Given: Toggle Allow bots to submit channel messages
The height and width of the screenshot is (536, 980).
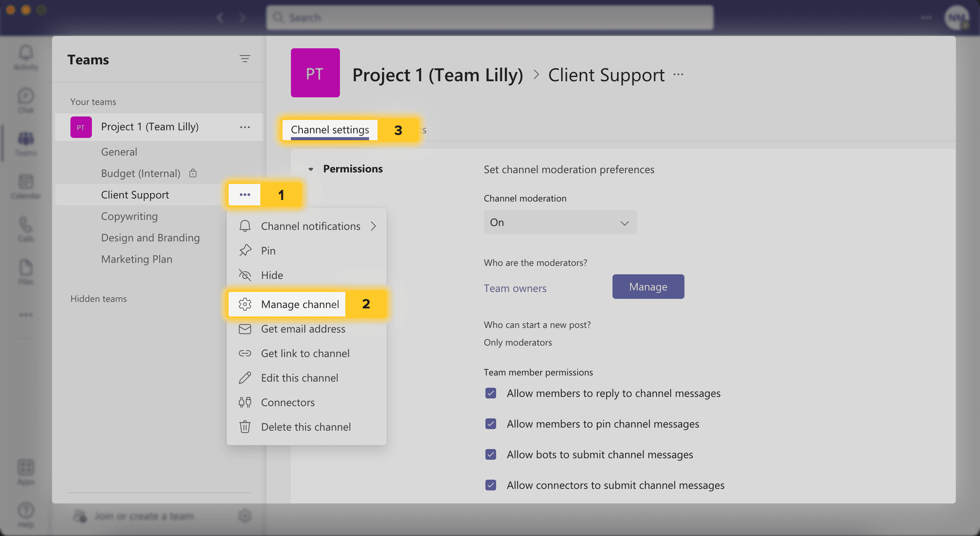Looking at the screenshot, I should click(x=491, y=454).
